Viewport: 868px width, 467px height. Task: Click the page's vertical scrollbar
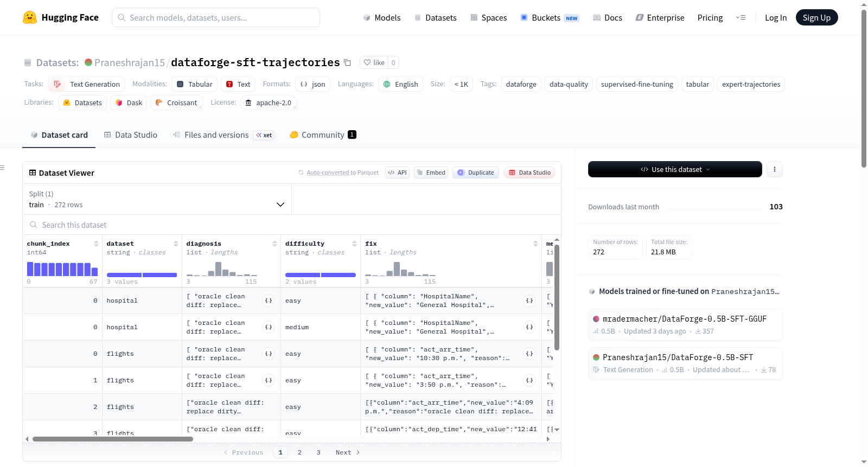(864, 88)
